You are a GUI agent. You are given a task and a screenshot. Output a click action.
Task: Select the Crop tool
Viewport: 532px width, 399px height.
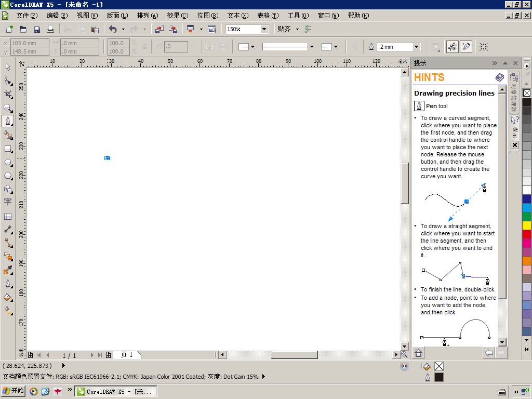8,95
